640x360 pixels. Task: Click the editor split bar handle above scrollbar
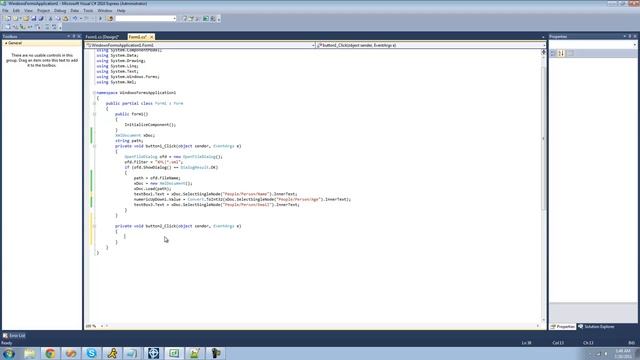pyautogui.click(x=543, y=52)
